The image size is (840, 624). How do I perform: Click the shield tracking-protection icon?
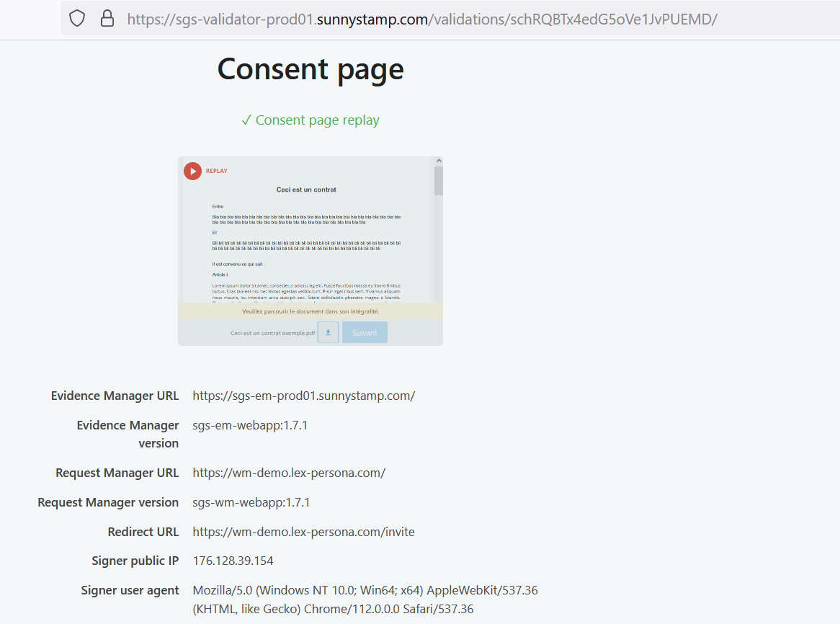77,19
